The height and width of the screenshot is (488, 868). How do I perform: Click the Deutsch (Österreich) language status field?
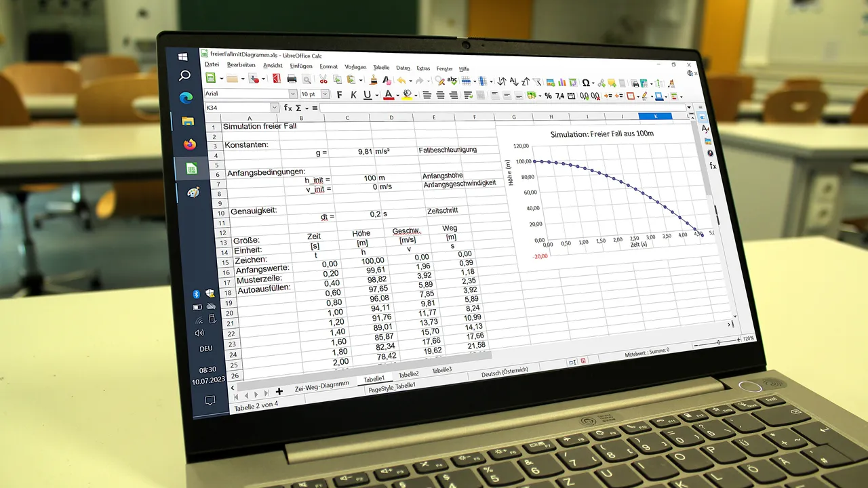pos(505,373)
